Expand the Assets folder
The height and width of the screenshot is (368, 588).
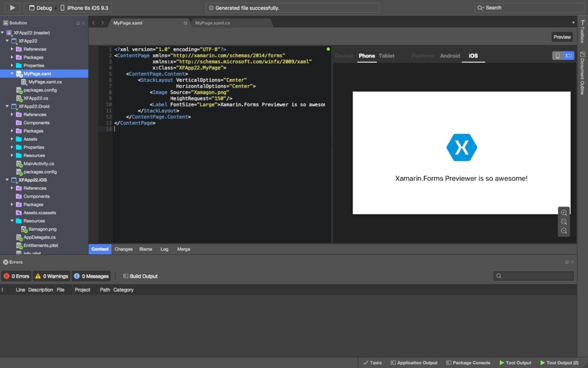[12, 139]
